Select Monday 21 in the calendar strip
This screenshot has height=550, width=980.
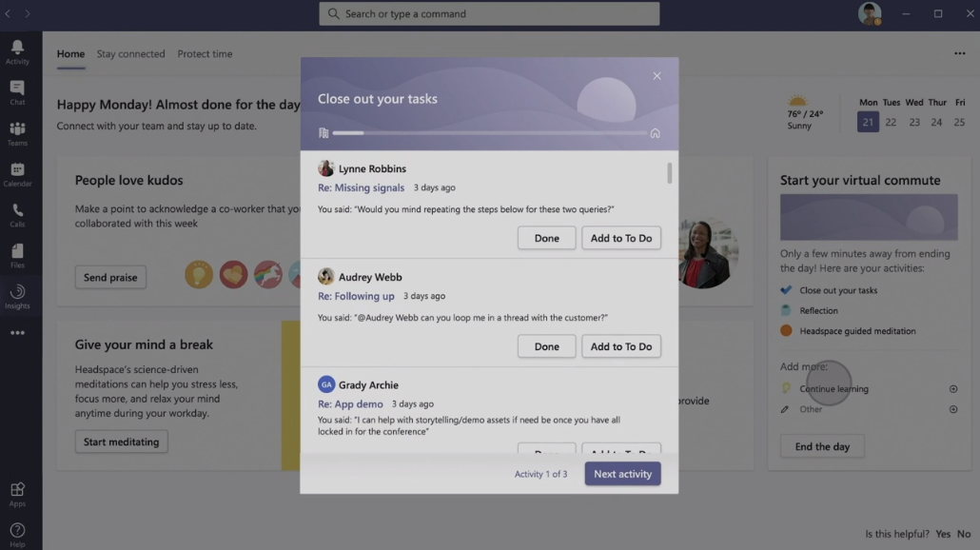868,122
